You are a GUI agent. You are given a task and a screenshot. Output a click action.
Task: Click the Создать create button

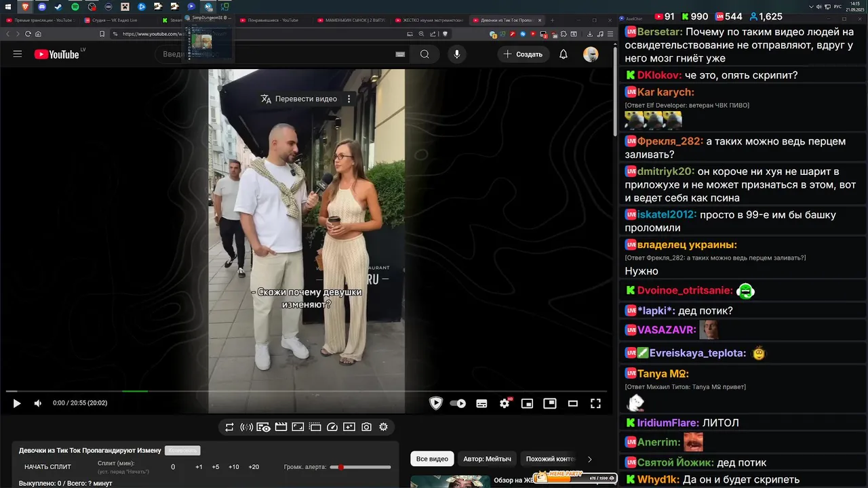pos(523,54)
